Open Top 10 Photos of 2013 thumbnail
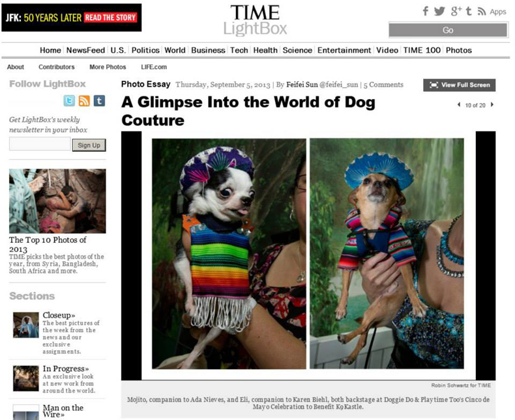Screen dimensions: 515x420 57,201
